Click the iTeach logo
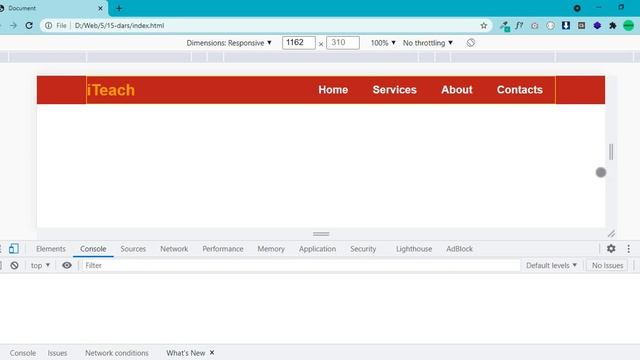Viewport: 640px width, 360px height. tap(111, 90)
